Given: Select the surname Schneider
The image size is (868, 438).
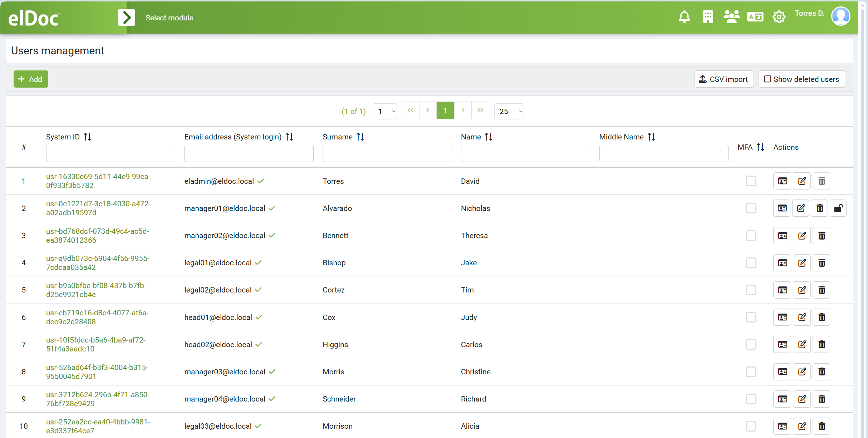Looking at the screenshot, I should click(339, 399).
